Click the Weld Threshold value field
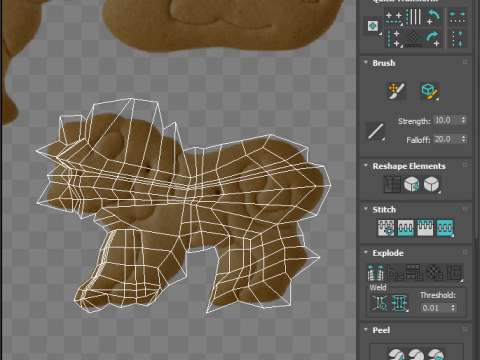 pos(435,308)
